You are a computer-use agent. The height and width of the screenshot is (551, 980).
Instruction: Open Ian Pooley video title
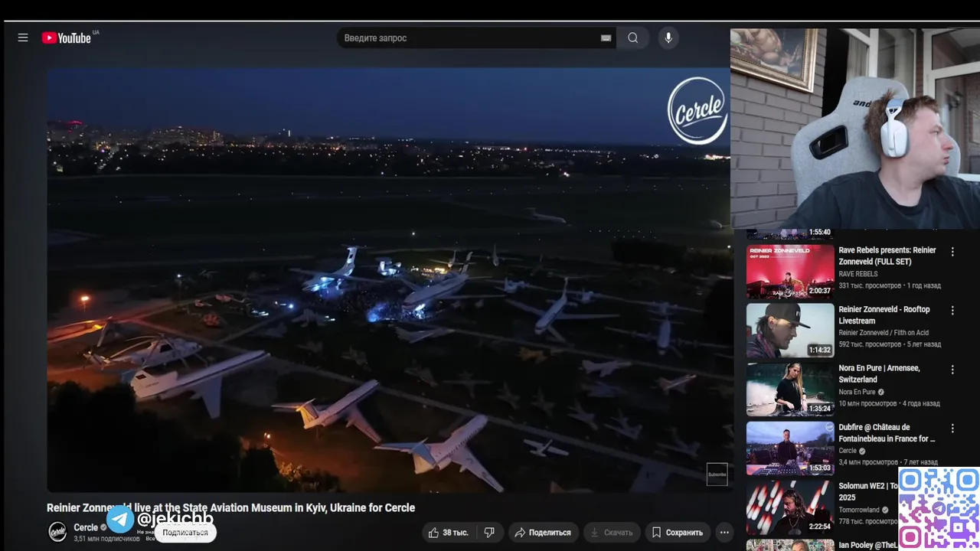[867, 545]
